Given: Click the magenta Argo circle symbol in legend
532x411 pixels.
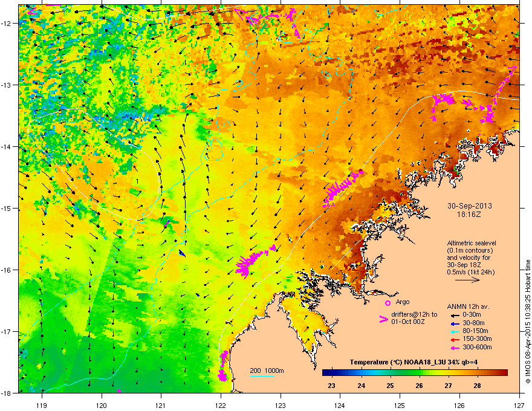Looking at the screenshot, I should click(388, 303).
